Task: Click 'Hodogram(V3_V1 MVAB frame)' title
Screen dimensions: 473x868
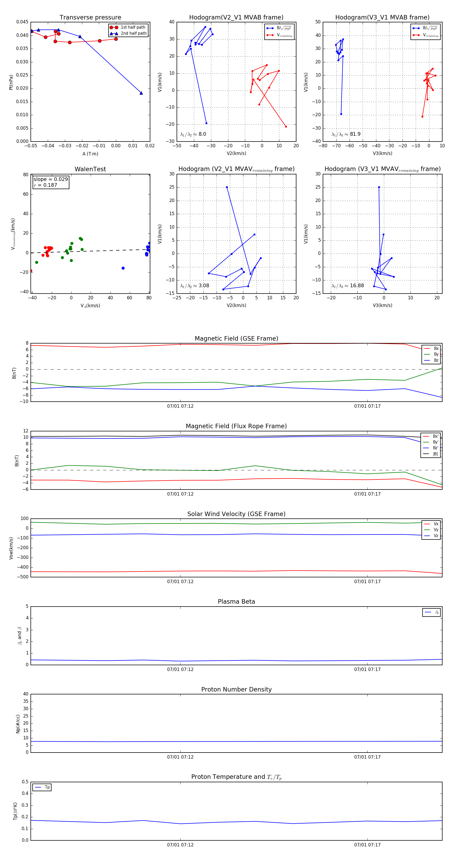Action: [x=382, y=18]
